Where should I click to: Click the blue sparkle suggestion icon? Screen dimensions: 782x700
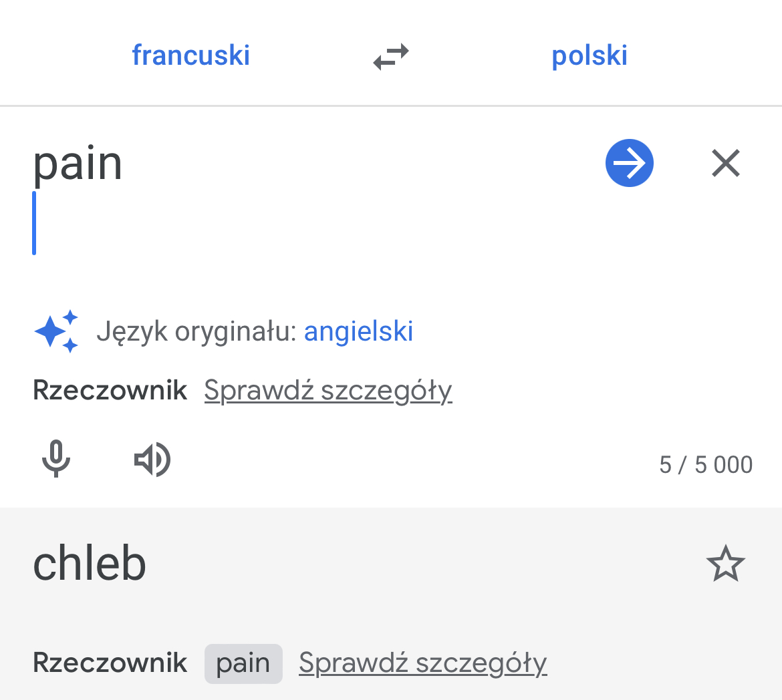point(56,331)
